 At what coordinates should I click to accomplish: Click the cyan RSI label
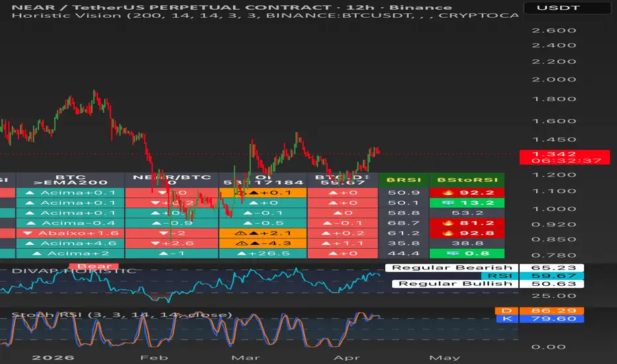tap(500, 276)
